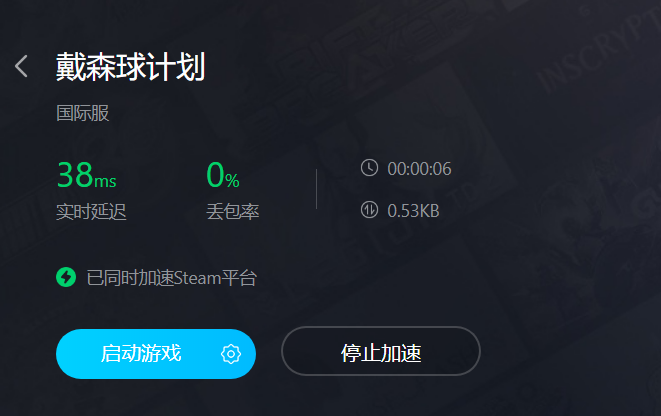Click the green lightning bolt icon
The width and height of the screenshot is (661, 416).
pyautogui.click(x=66, y=277)
